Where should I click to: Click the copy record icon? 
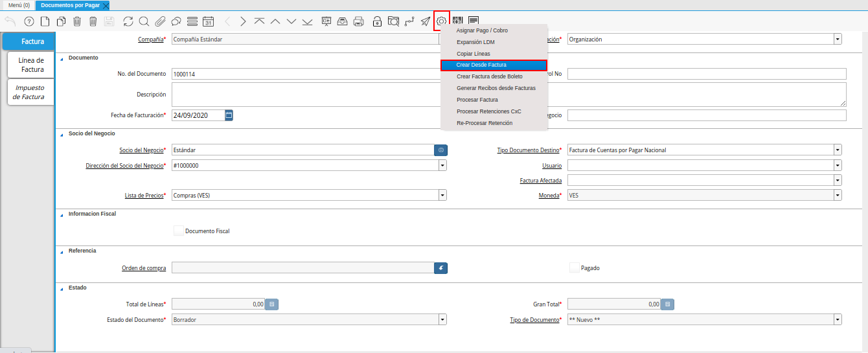click(61, 21)
